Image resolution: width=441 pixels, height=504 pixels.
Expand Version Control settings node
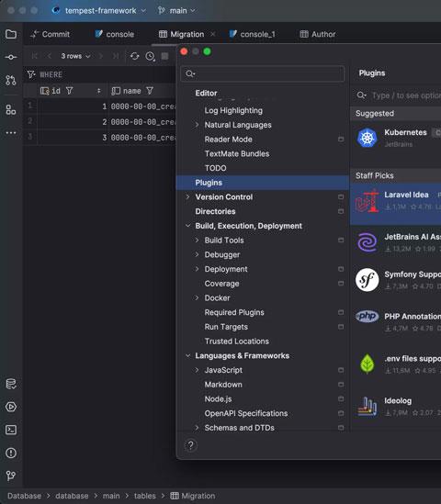187,196
